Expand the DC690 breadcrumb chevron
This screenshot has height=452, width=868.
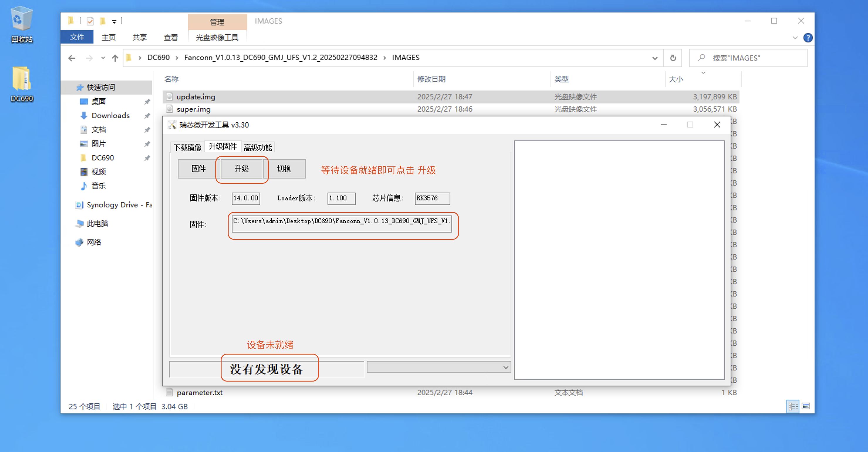click(x=177, y=58)
